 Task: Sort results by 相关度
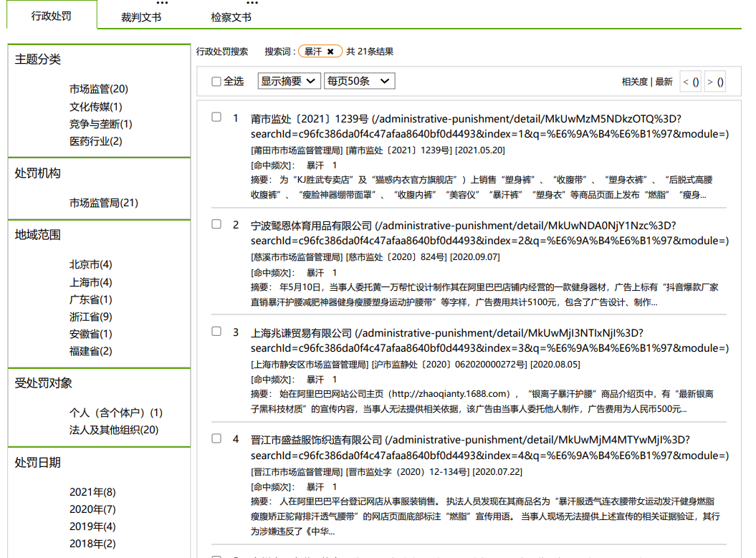(x=634, y=82)
